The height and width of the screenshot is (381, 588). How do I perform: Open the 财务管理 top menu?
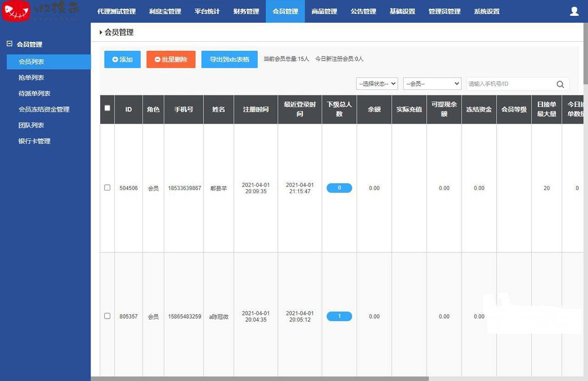[x=246, y=11]
